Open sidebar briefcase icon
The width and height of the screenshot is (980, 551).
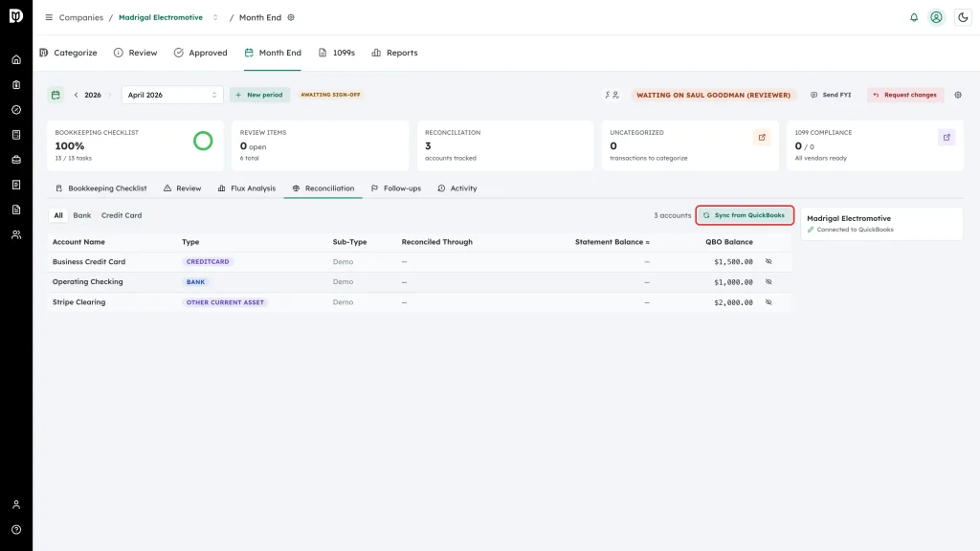pyautogui.click(x=16, y=160)
